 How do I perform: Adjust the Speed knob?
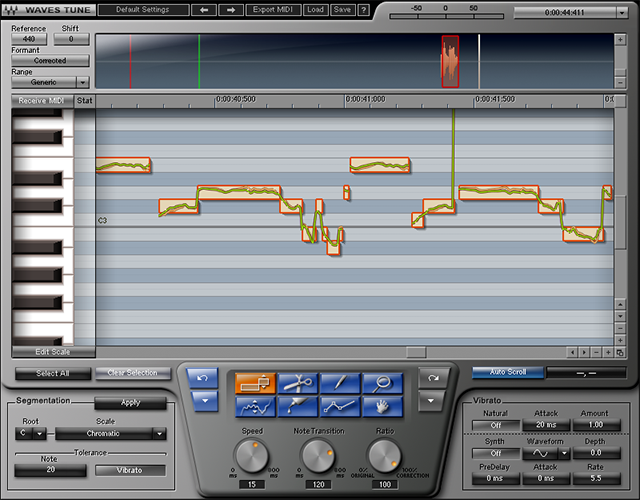coord(252,456)
